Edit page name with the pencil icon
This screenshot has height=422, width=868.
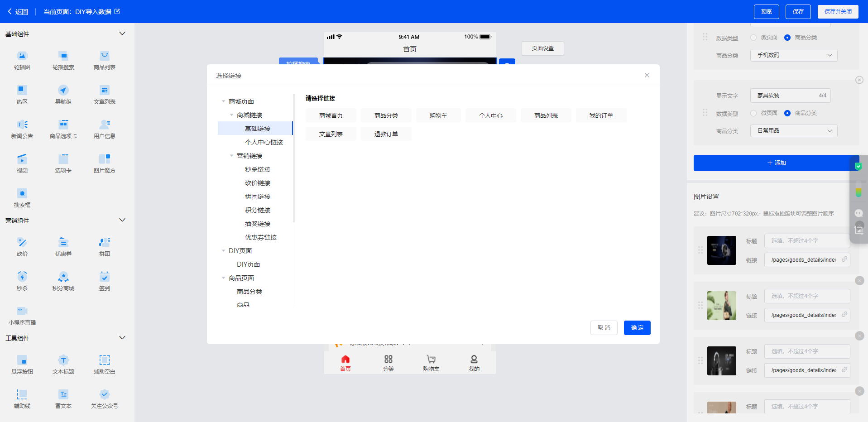[x=117, y=12]
